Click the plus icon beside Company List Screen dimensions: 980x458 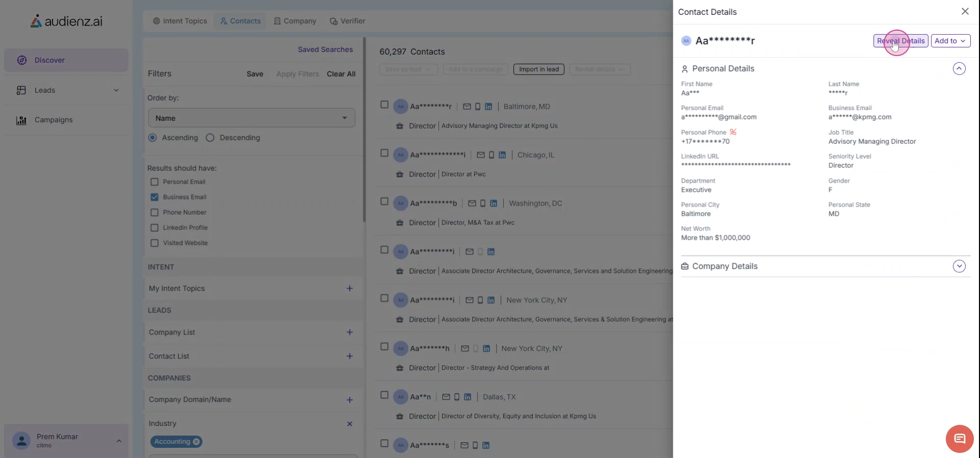pyautogui.click(x=350, y=333)
